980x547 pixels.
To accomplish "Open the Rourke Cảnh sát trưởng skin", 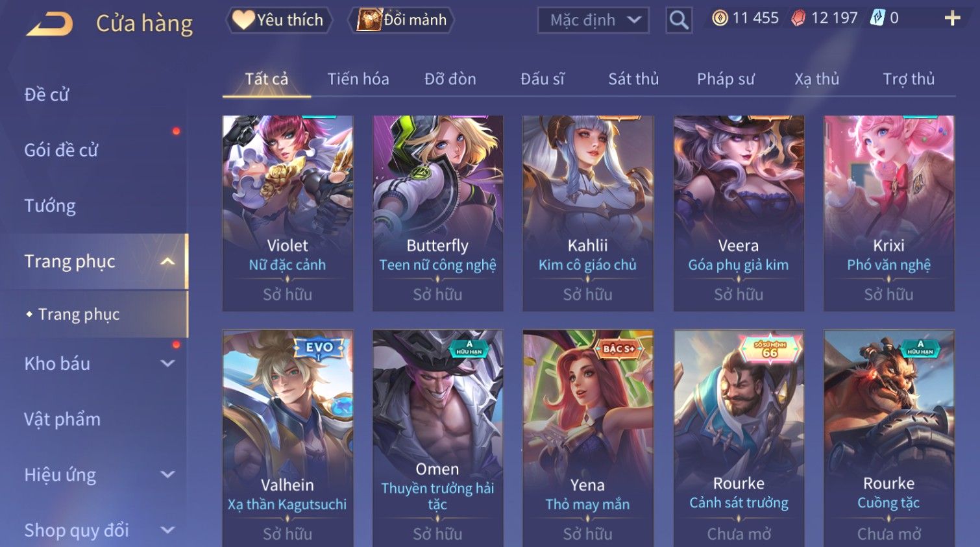I will pyautogui.click(x=739, y=439).
